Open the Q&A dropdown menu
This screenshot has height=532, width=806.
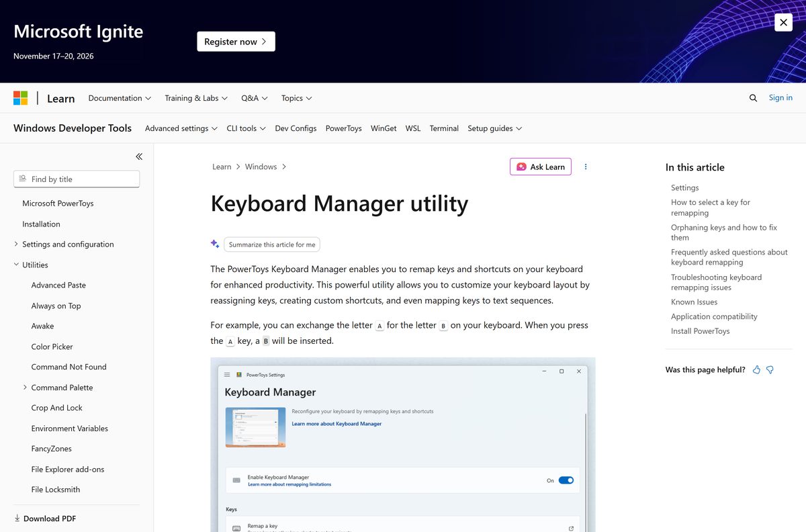255,98
